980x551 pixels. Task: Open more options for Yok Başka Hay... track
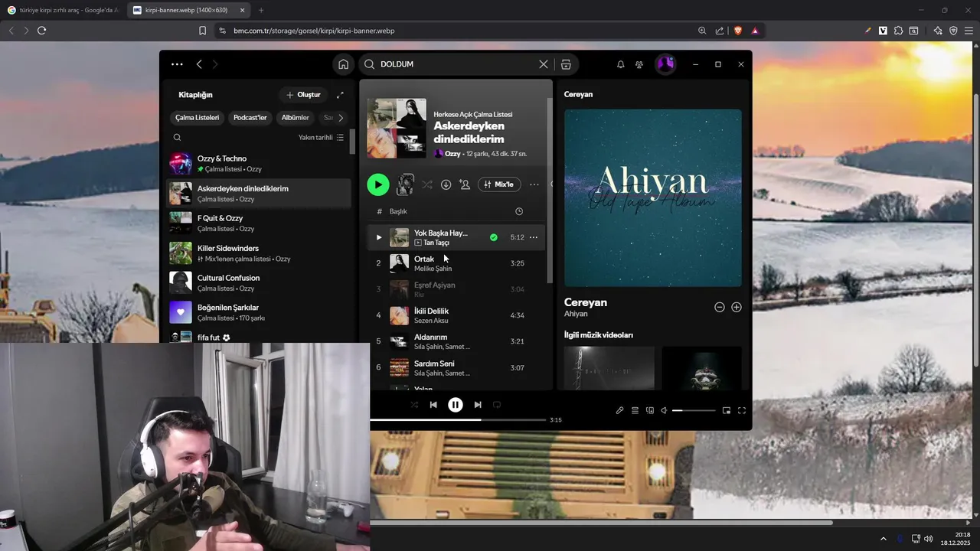point(534,237)
